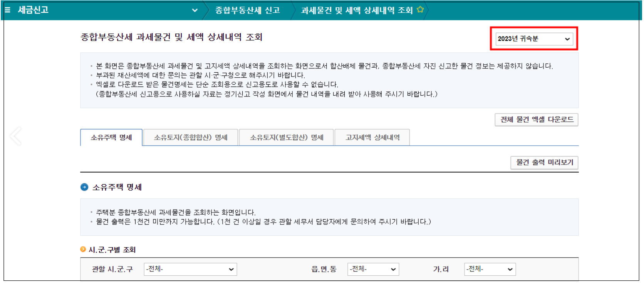This screenshot has height=283, width=644.
Task: Click the line starting 주택분 종합부동산세 과세물건을
Action: click(x=176, y=212)
